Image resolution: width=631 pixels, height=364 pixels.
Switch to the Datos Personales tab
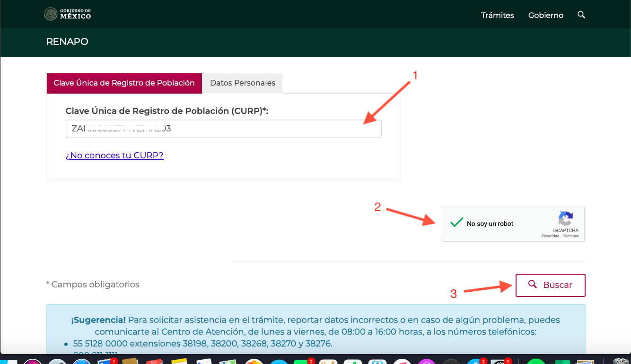[242, 83]
